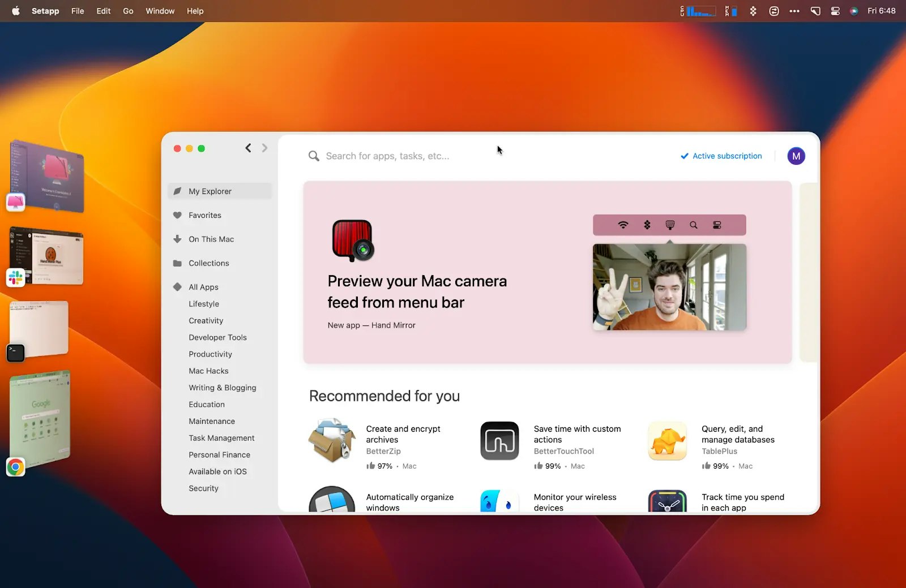Screen dimensions: 906x588
Task: Select All Apps in sidebar
Action: click(220, 287)
